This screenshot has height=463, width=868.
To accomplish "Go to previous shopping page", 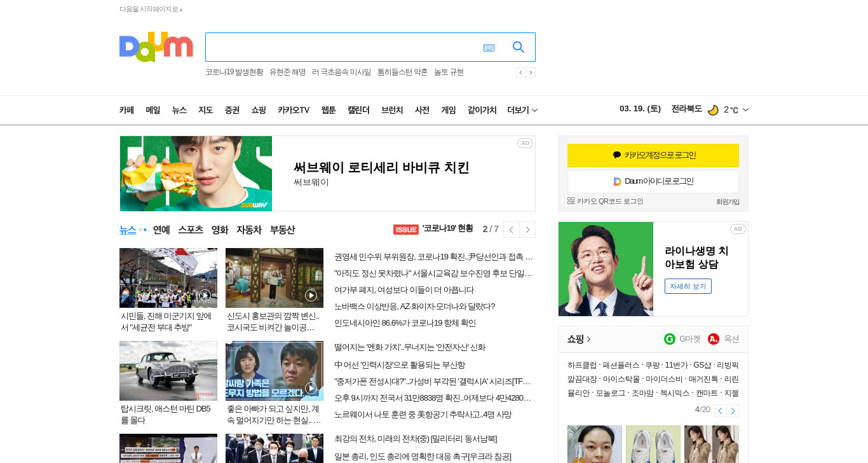I will tap(720, 411).
